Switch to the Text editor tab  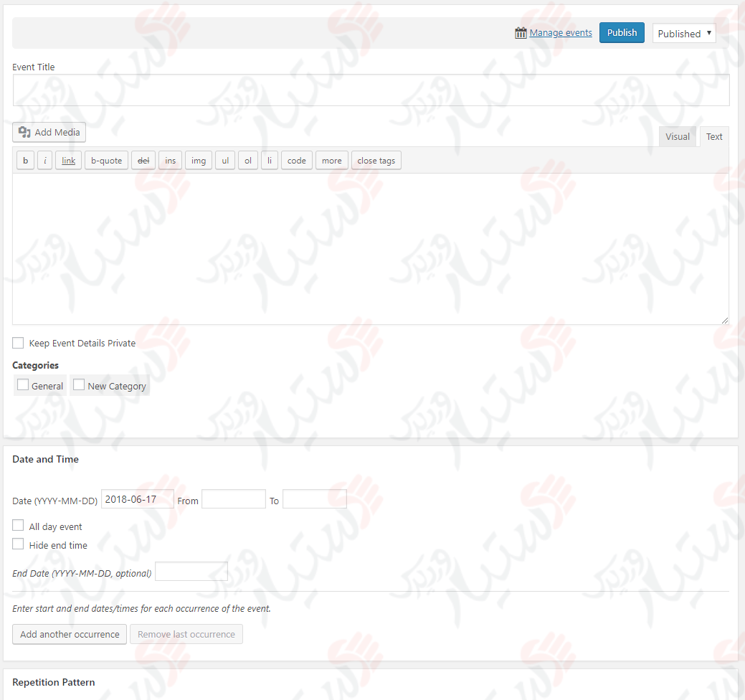(714, 136)
